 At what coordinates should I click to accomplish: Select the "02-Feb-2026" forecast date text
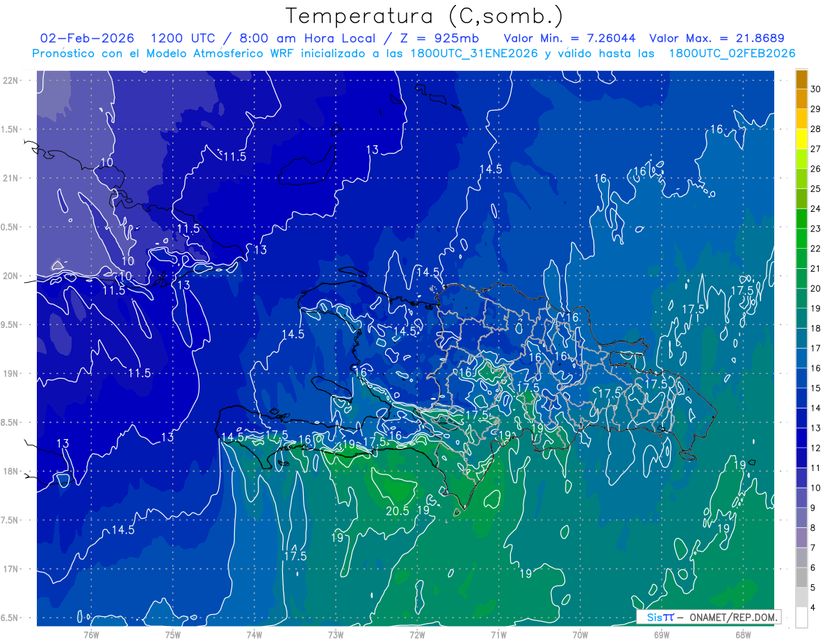pos(88,38)
